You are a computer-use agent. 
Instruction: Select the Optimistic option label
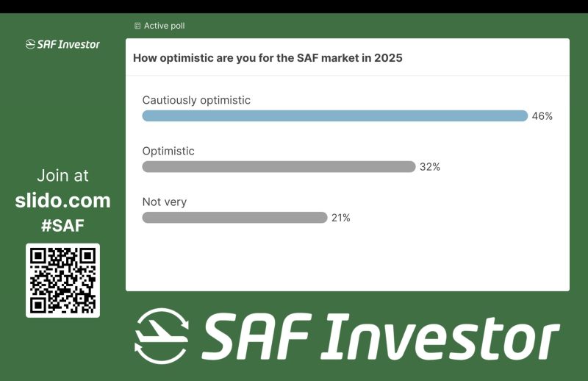pyautogui.click(x=168, y=151)
